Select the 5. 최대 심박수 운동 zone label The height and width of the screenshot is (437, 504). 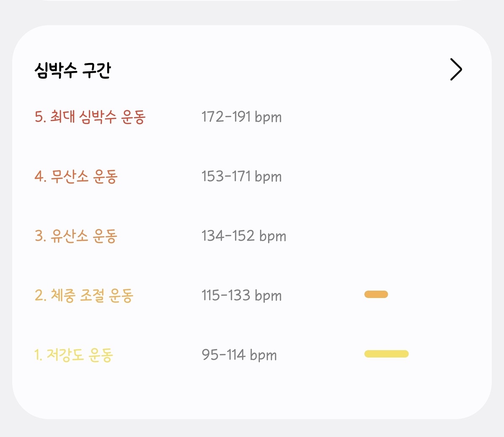pyautogui.click(x=90, y=117)
